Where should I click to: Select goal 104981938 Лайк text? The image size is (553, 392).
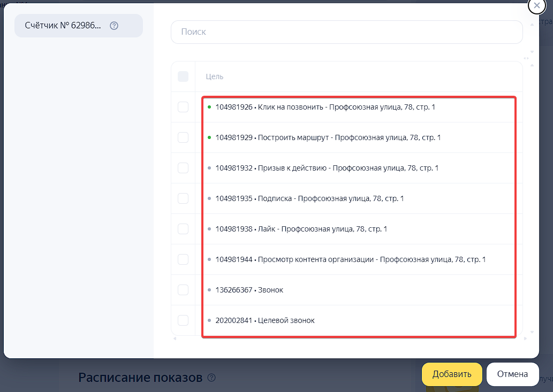301,229
